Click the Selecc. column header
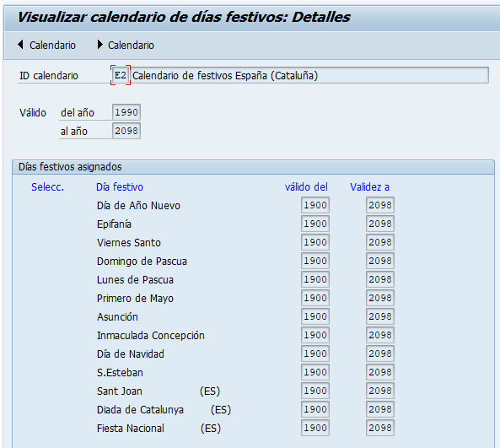The image size is (500, 448). click(x=47, y=187)
